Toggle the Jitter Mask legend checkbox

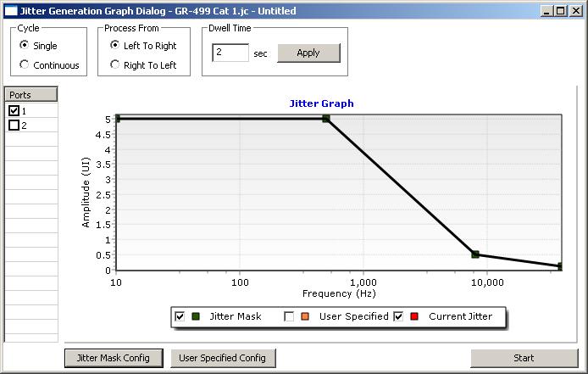[180, 316]
